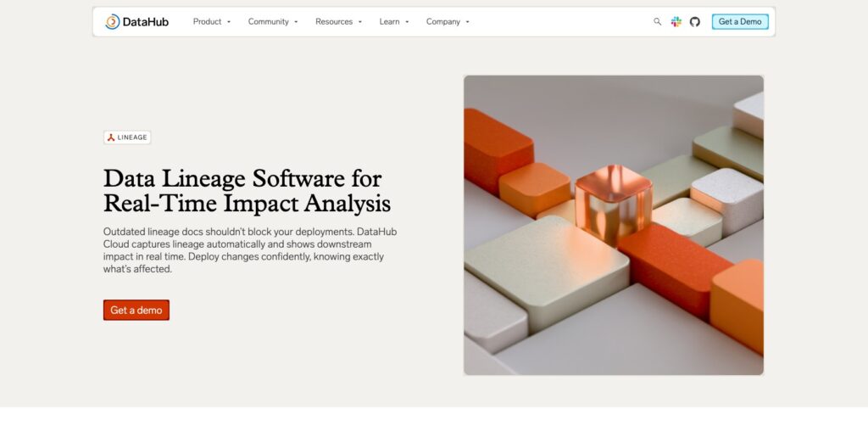Expand the Learn dropdown arrow
Screen dimensions: 868x448
(407, 22)
